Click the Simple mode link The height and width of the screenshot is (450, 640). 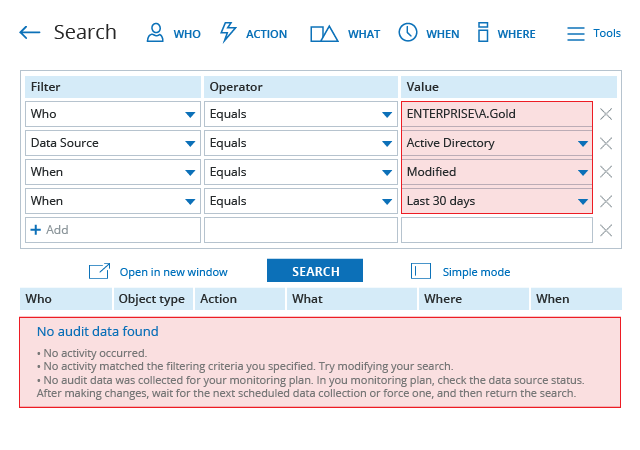click(476, 272)
